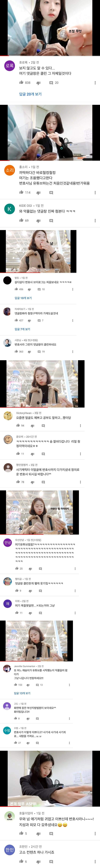Expand 답글 20개 보기 replies

30,94
